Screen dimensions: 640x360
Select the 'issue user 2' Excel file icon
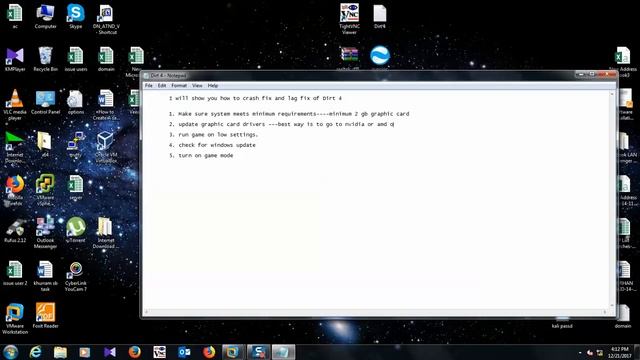[x=15, y=273]
